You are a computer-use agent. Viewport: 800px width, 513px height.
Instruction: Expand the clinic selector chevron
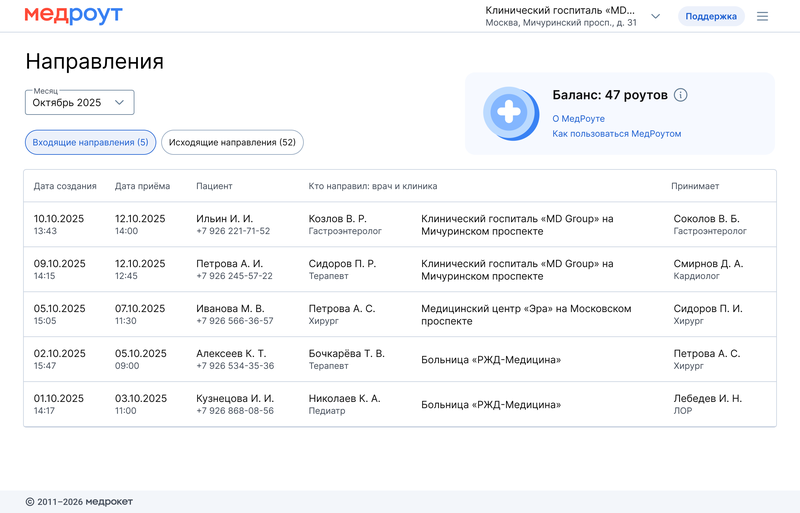point(656,16)
